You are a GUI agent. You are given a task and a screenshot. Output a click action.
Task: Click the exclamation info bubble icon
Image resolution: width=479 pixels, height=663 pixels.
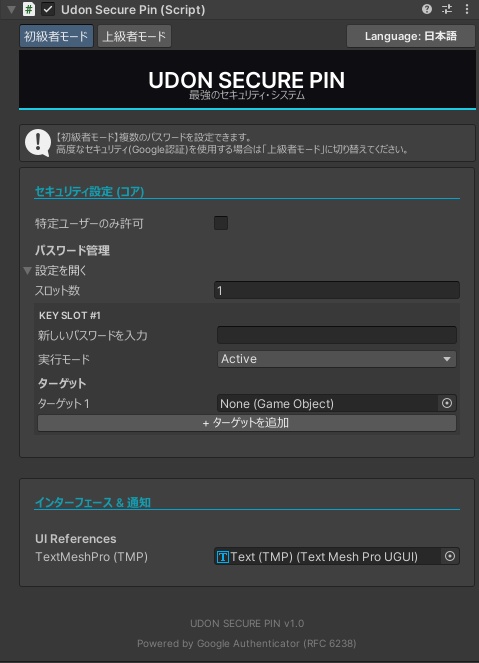point(38,142)
